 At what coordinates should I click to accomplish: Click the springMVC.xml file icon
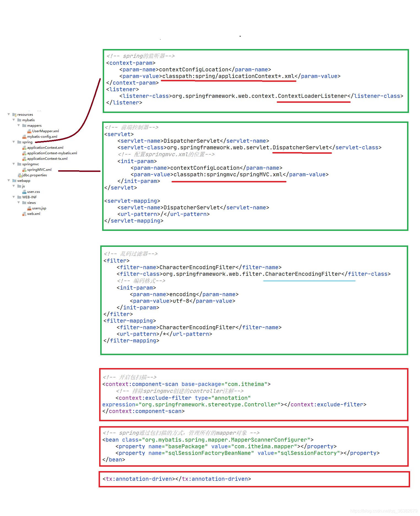click(x=24, y=170)
